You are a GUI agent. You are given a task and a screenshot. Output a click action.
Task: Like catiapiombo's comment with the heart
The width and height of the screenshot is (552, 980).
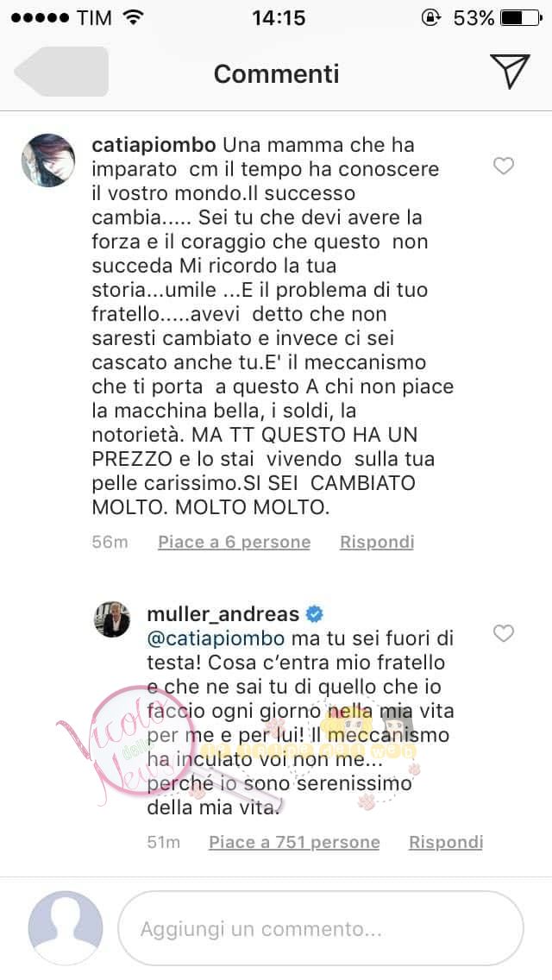(503, 166)
